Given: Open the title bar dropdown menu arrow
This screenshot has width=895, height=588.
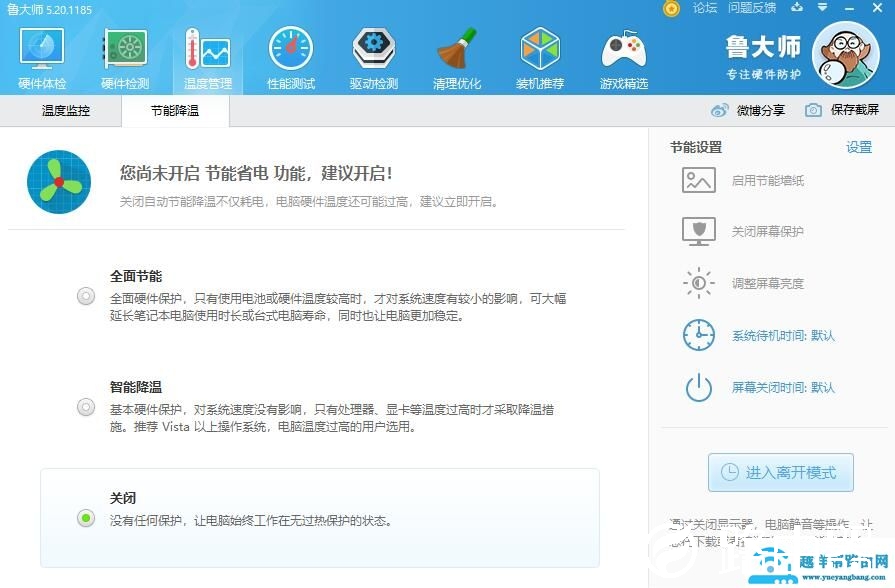Looking at the screenshot, I should [823, 8].
